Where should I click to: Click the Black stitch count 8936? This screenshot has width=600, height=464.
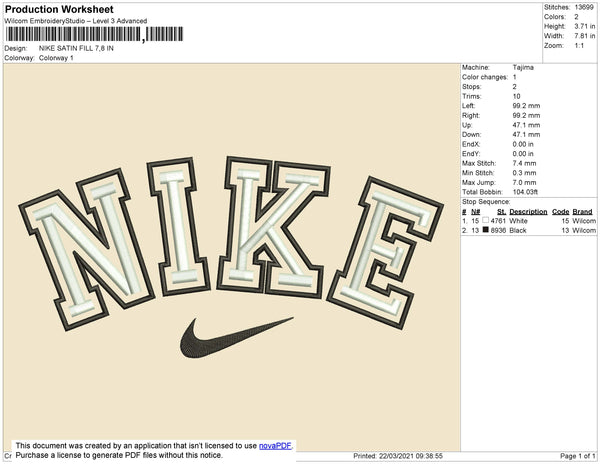click(x=498, y=230)
